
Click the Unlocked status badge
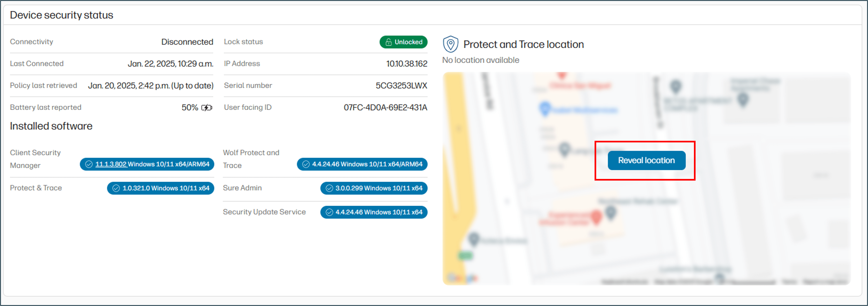pos(403,42)
